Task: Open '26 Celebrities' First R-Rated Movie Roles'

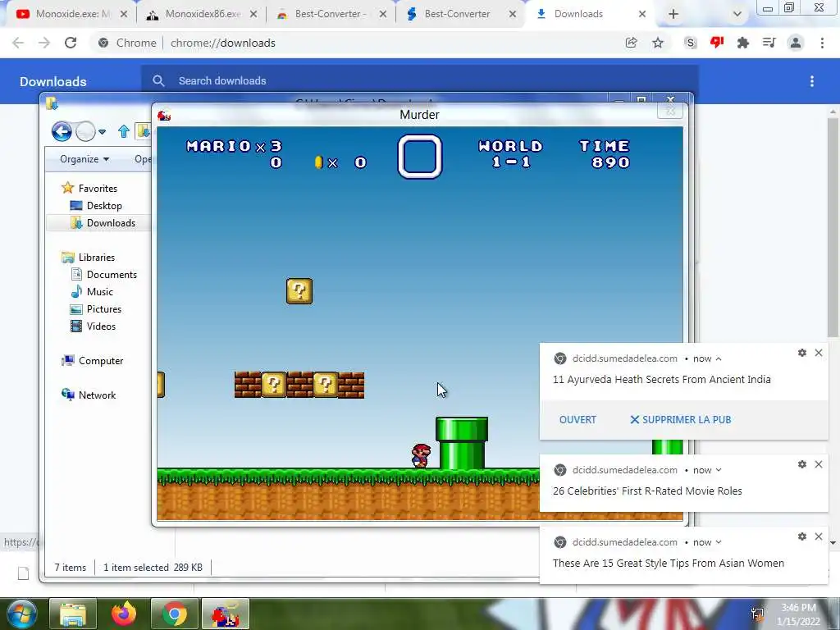Action: 647,491
